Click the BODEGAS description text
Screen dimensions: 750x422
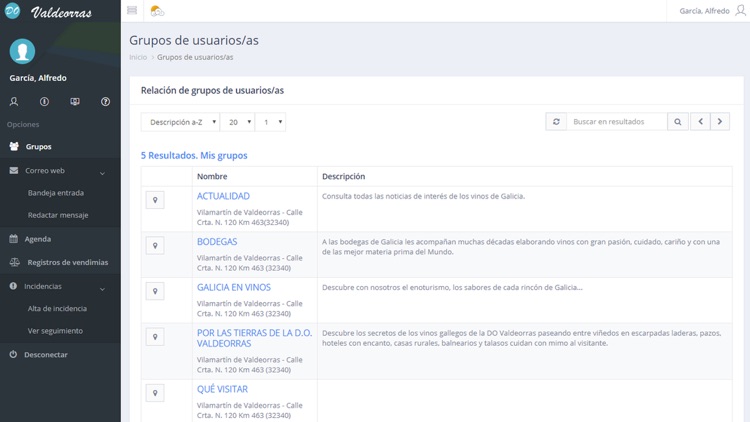pyautogui.click(x=521, y=247)
